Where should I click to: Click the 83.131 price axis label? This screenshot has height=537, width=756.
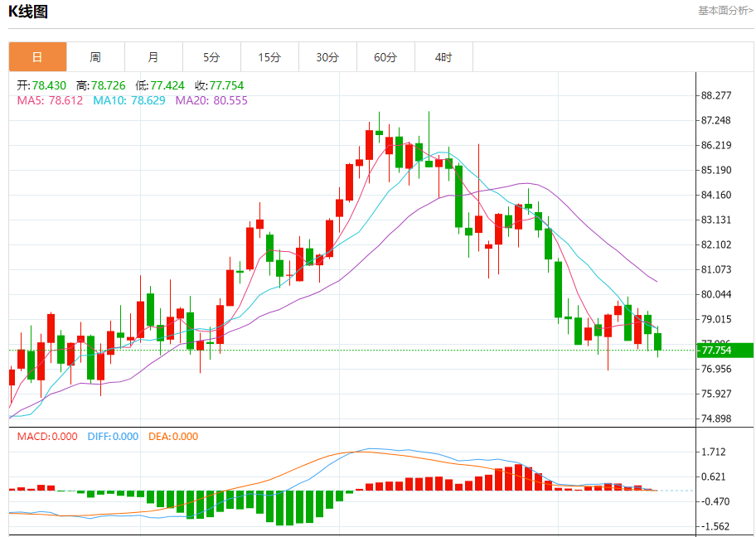[x=716, y=220]
